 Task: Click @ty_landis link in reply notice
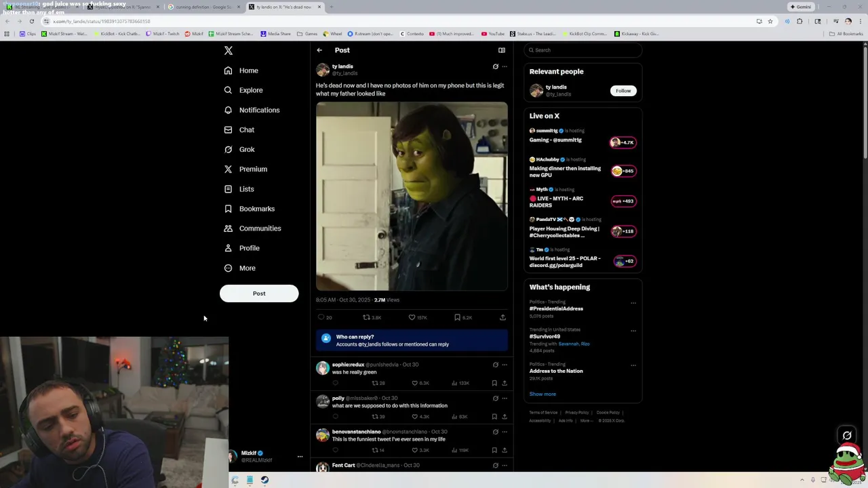(x=370, y=344)
